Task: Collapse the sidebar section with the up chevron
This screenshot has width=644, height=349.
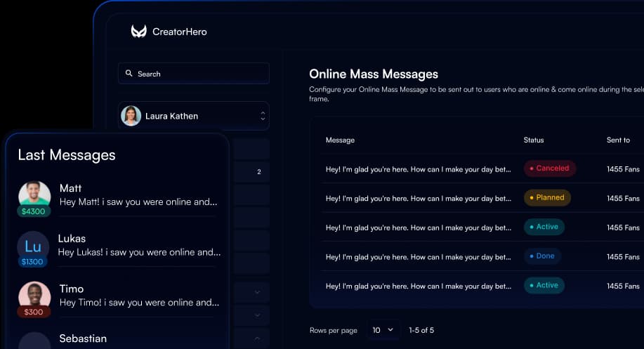Action: pos(257,339)
